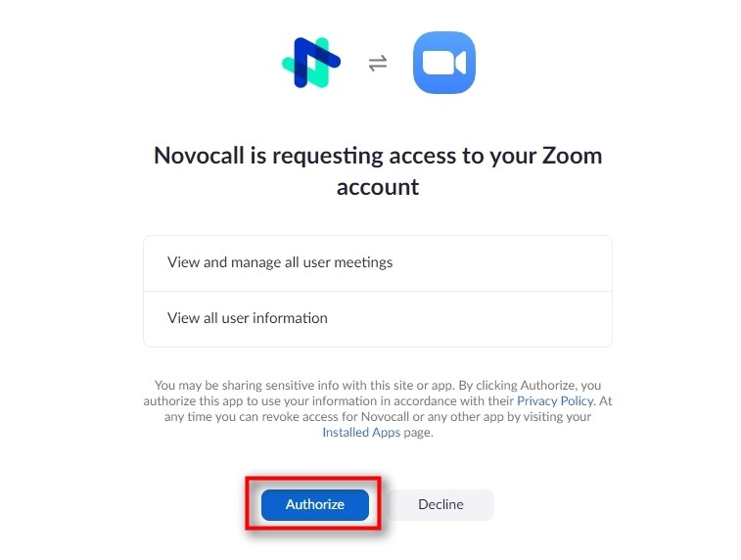Open the Privacy Policy link

click(x=555, y=400)
